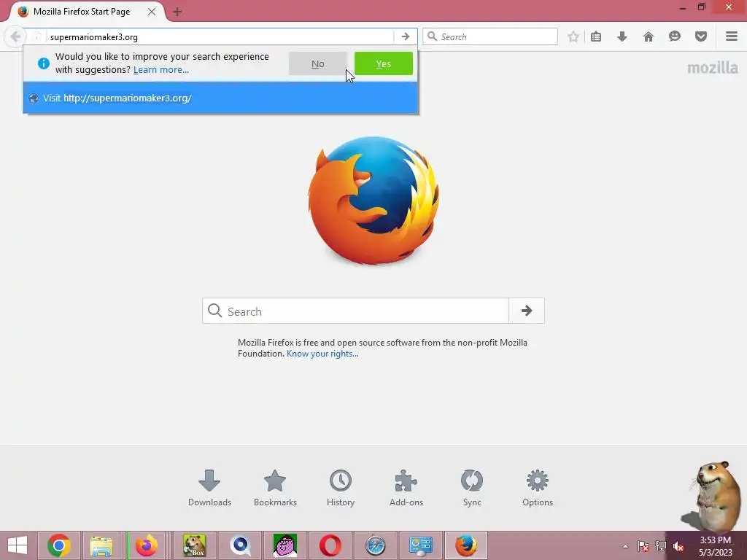The height and width of the screenshot is (560, 747).
Task: Open the Windows Start button
Action: tap(18, 545)
